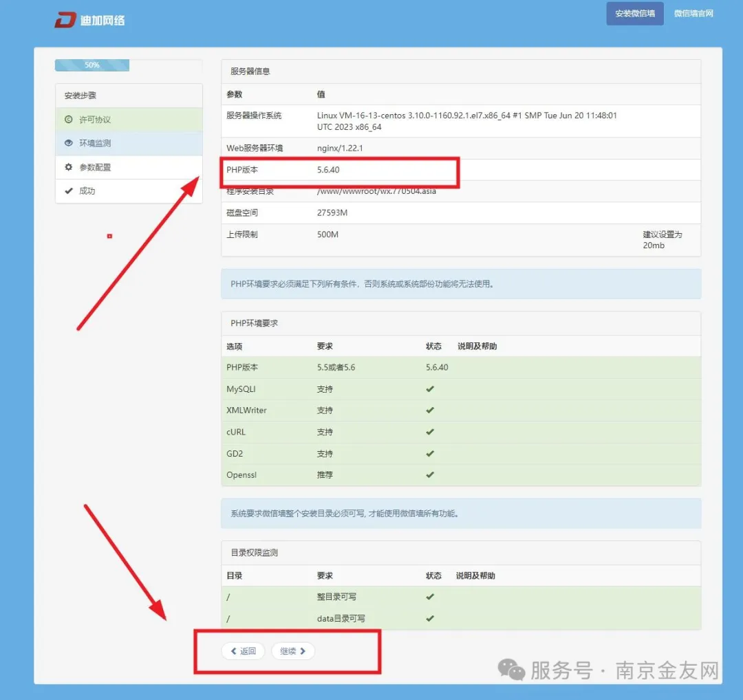743x700 pixels.
Task: Click the copyright icon beside 许可协议
Action: (x=68, y=120)
